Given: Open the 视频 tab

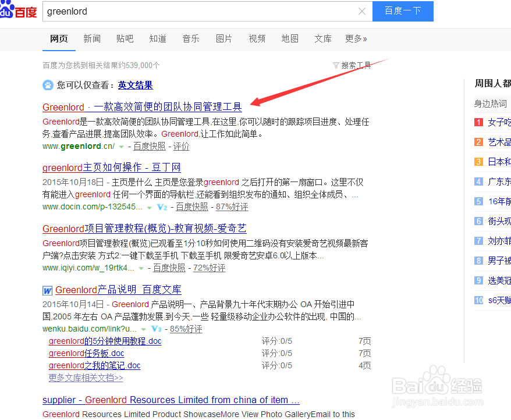Looking at the screenshot, I should click(x=257, y=39).
